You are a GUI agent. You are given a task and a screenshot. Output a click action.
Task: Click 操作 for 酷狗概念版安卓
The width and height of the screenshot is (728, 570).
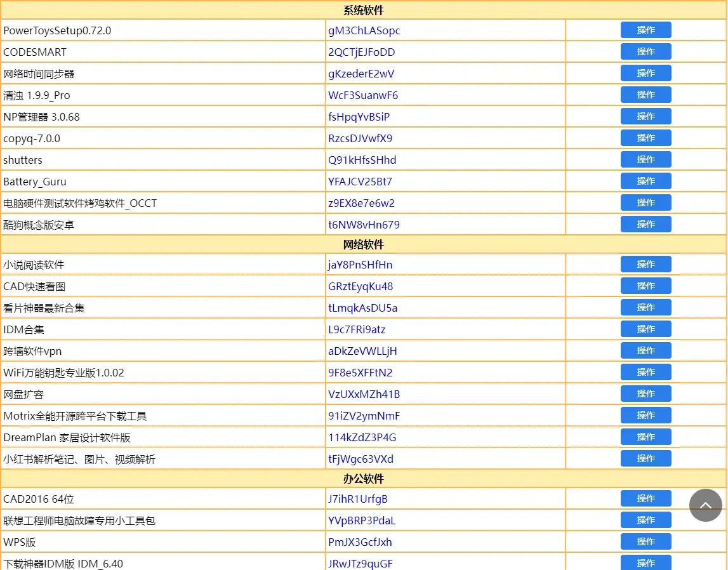click(645, 225)
